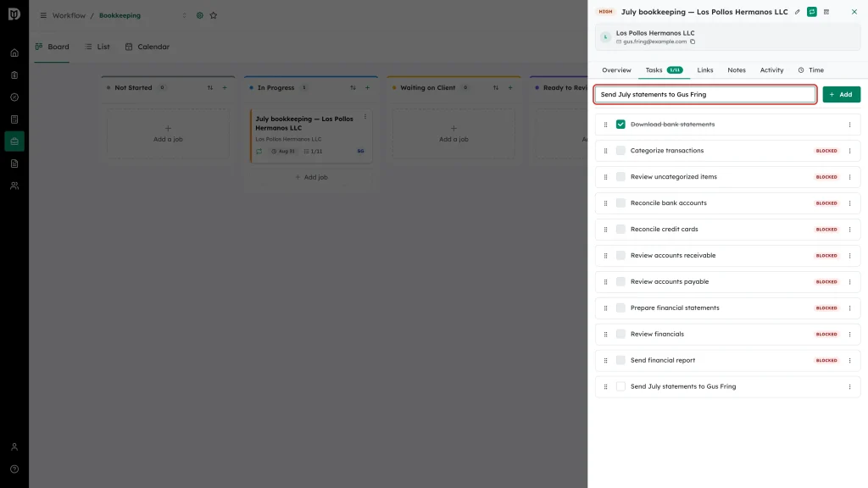
Task: Switch to the Calendar view
Action: click(x=147, y=47)
